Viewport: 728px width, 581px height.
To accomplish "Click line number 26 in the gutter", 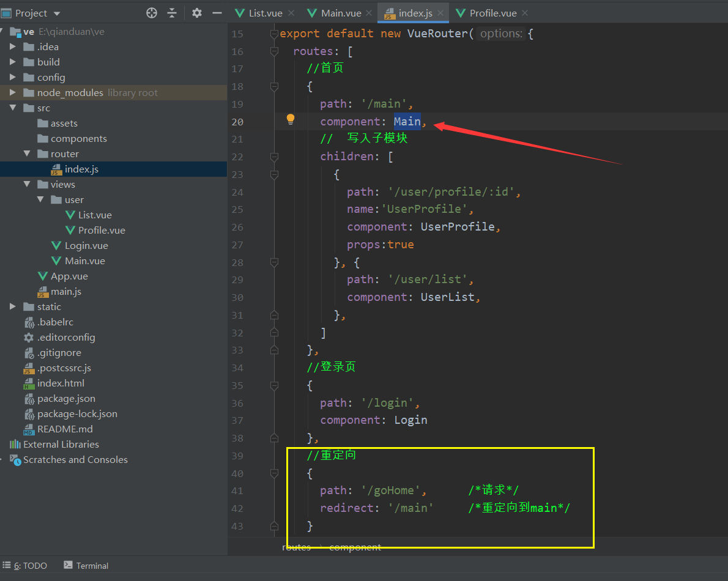I will (x=237, y=228).
